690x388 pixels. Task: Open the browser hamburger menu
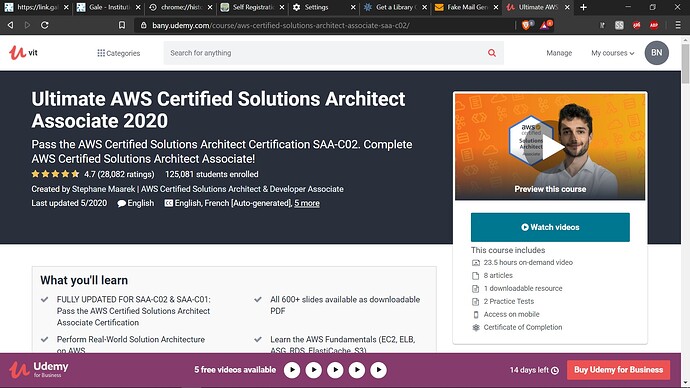pyautogui.click(x=678, y=25)
